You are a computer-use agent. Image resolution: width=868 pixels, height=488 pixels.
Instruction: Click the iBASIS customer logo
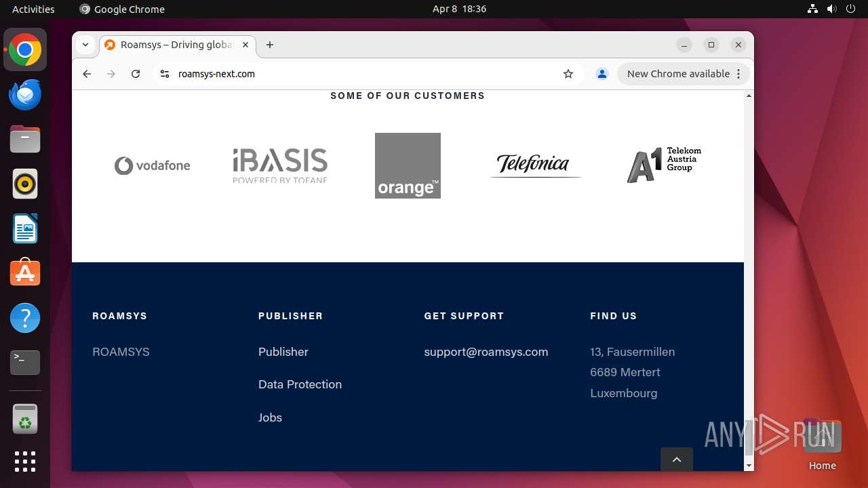click(x=280, y=165)
